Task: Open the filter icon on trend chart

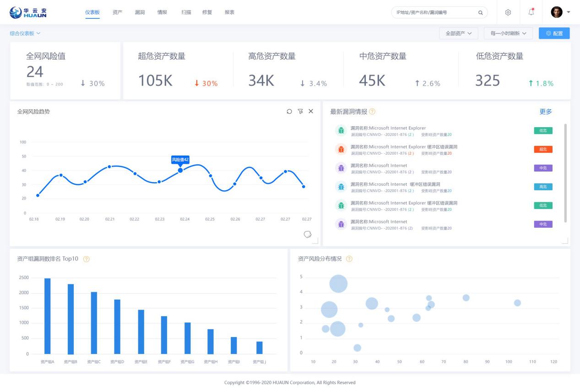Action: (x=300, y=112)
